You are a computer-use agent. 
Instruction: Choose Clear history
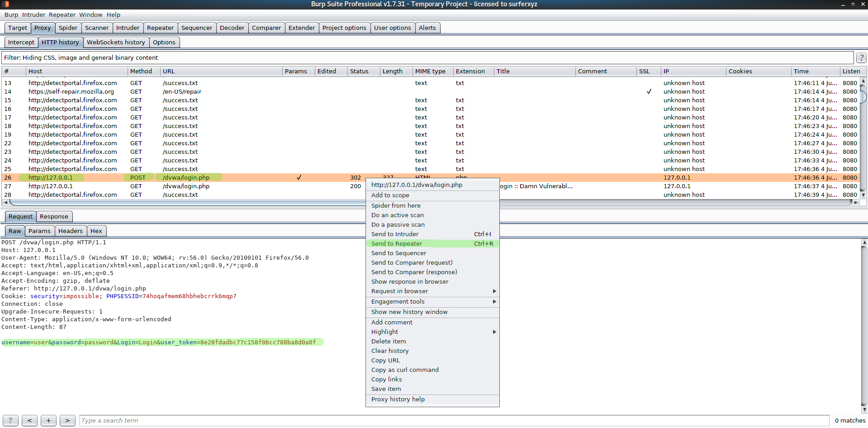[x=432, y=351]
